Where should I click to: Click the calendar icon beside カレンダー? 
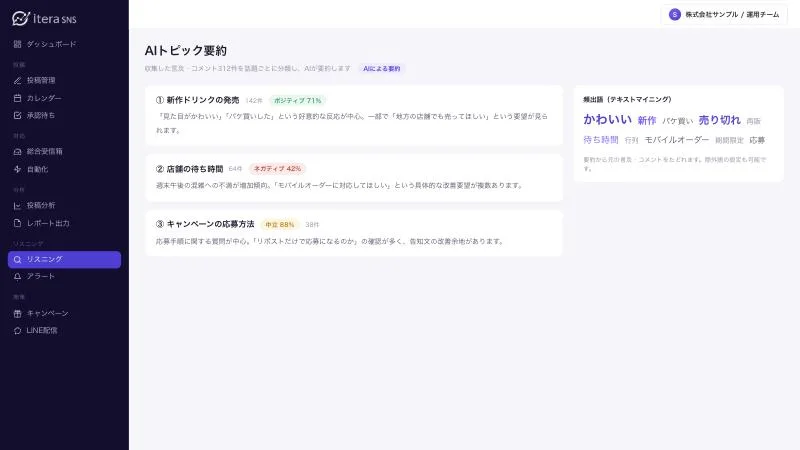(17, 98)
